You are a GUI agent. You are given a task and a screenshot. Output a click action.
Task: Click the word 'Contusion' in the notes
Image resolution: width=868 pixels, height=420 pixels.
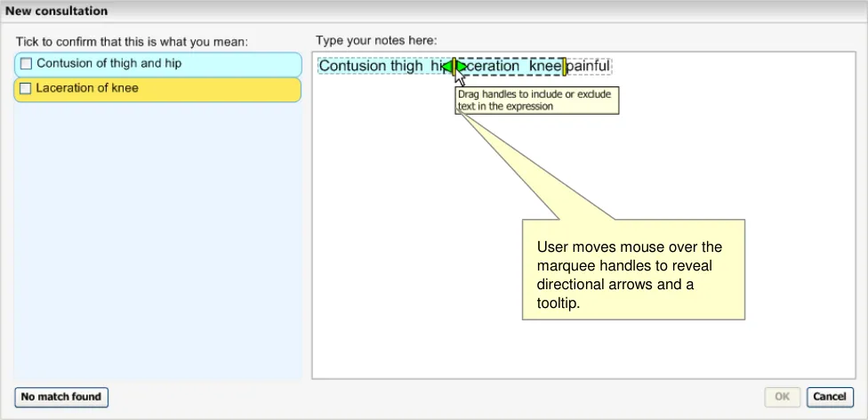[x=352, y=66]
